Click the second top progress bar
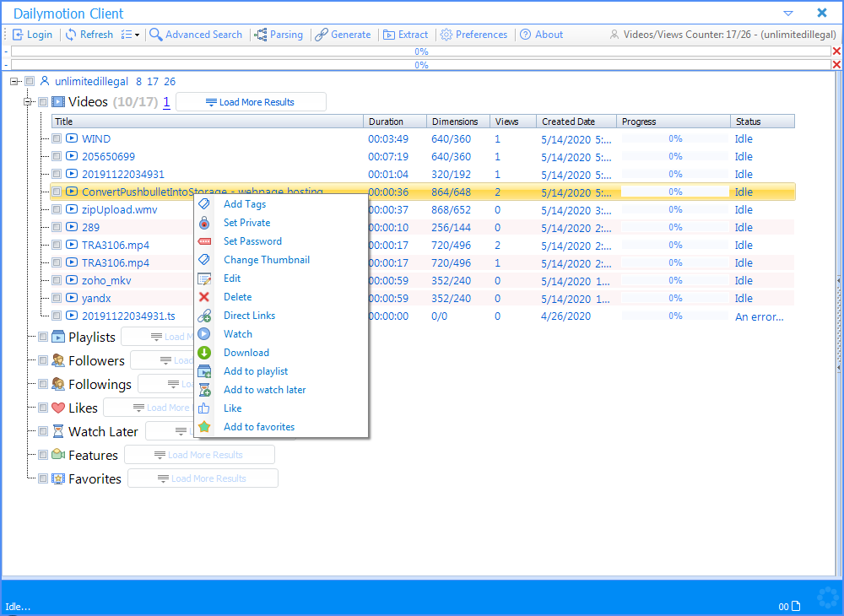Screen dimensions: 844x616 [x=421, y=65]
